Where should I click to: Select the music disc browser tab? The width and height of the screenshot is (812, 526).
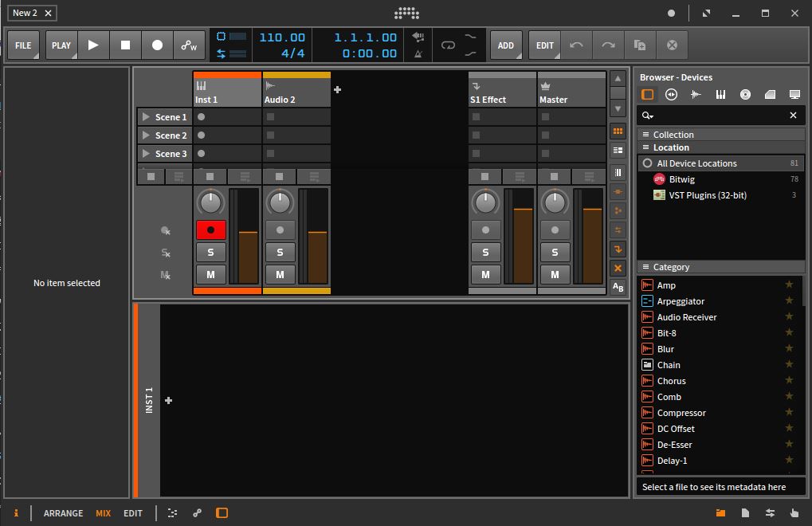pos(745,94)
